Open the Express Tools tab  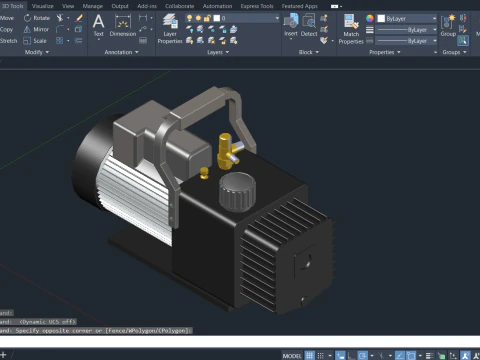click(257, 6)
